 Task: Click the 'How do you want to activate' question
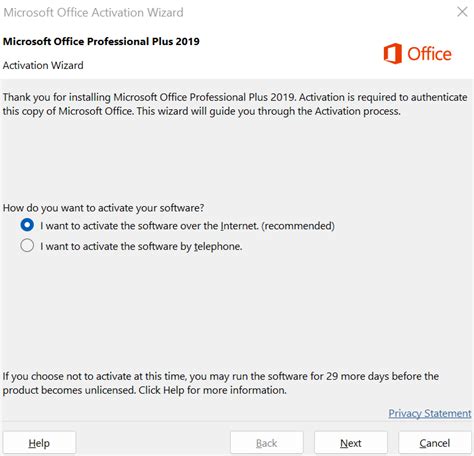[103, 208]
